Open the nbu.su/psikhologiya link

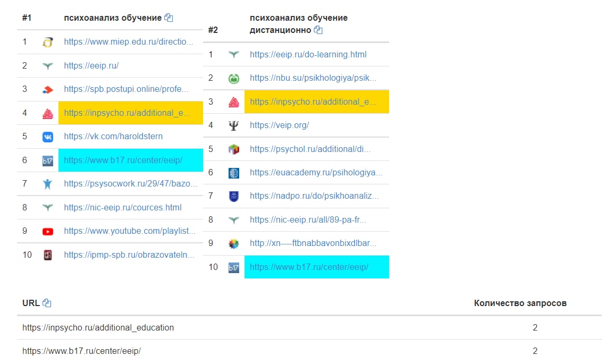[313, 78]
